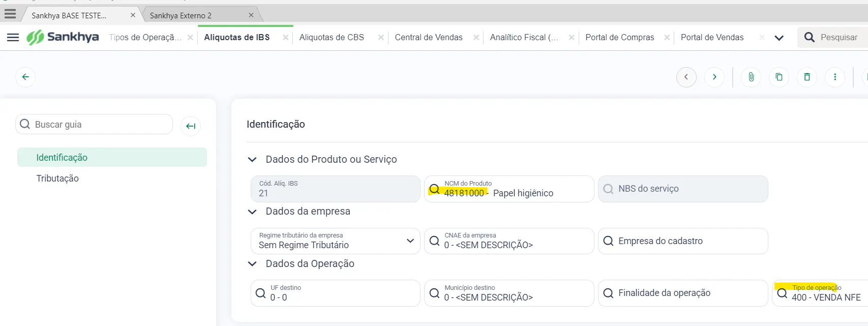The height and width of the screenshot is (326, 868).
Task: Open the three-dot more options menu
Action: tap(835, 77)
